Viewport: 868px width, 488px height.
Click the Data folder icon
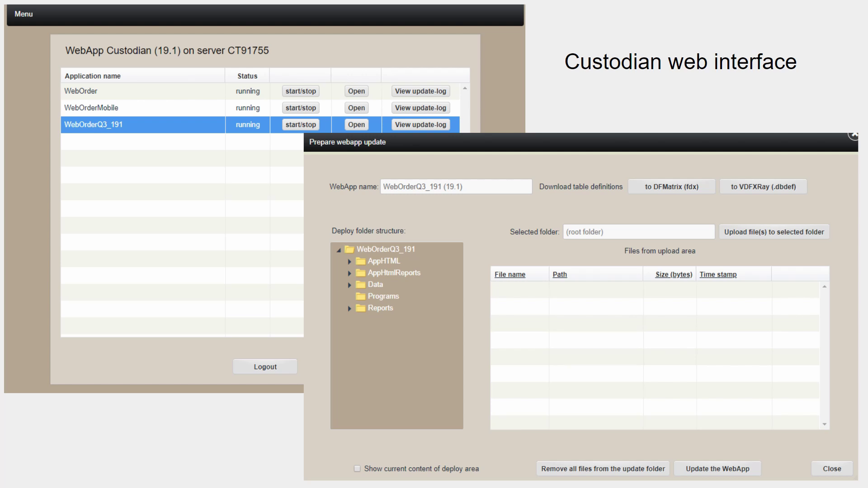360,285
